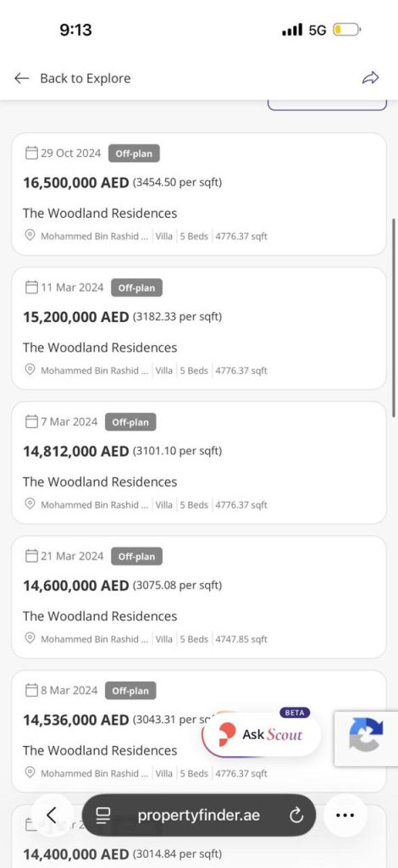The height and width of the screenshot is (868, 398).
Task: Tap Off-plan badge on the 8 Mar 2024 card
Action: [x=130, y=690]
